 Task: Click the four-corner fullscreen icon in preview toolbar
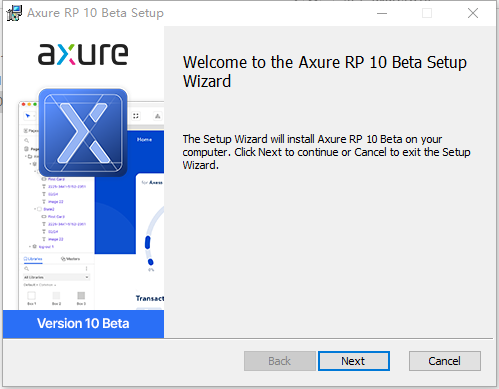pos(136,116)
